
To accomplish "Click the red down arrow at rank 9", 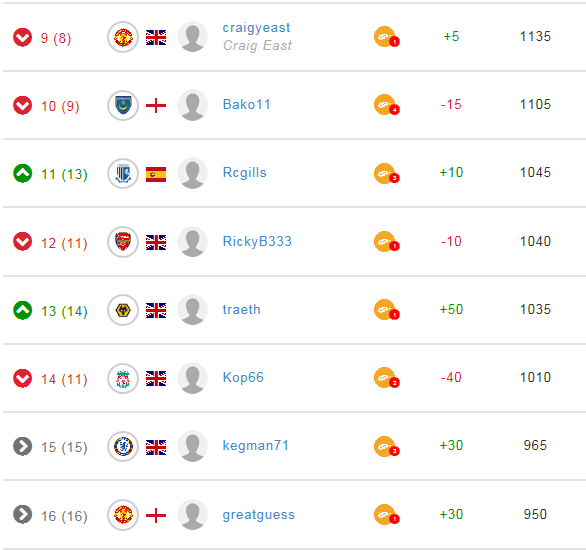I will [x=22, y=37].
